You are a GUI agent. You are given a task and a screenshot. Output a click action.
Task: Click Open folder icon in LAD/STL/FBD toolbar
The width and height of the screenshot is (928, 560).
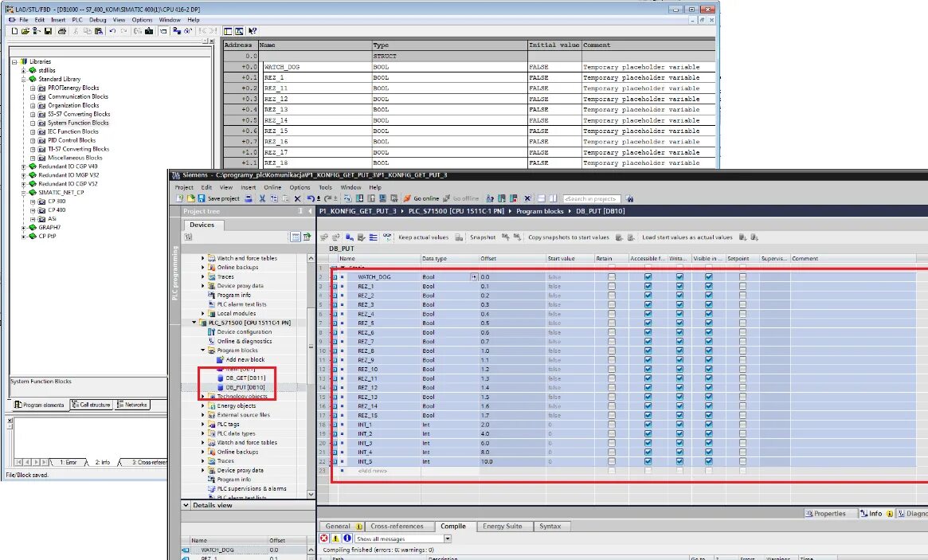(25, 31)
